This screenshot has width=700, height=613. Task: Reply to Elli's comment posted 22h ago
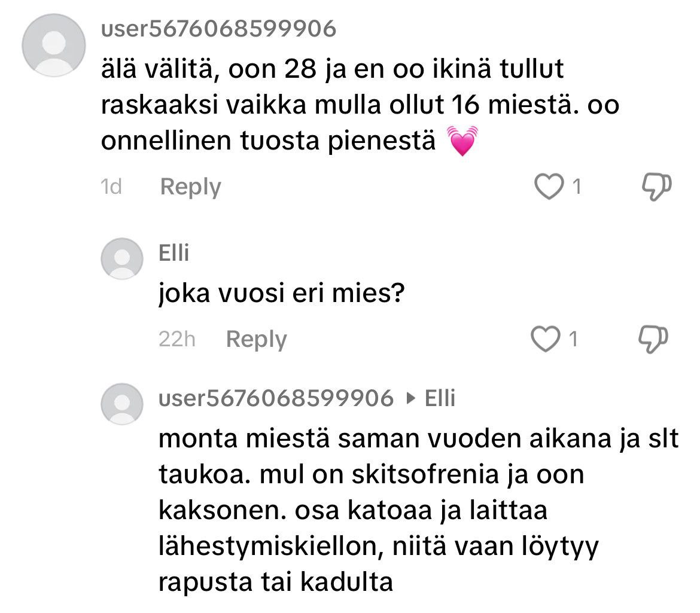[256, 340]
